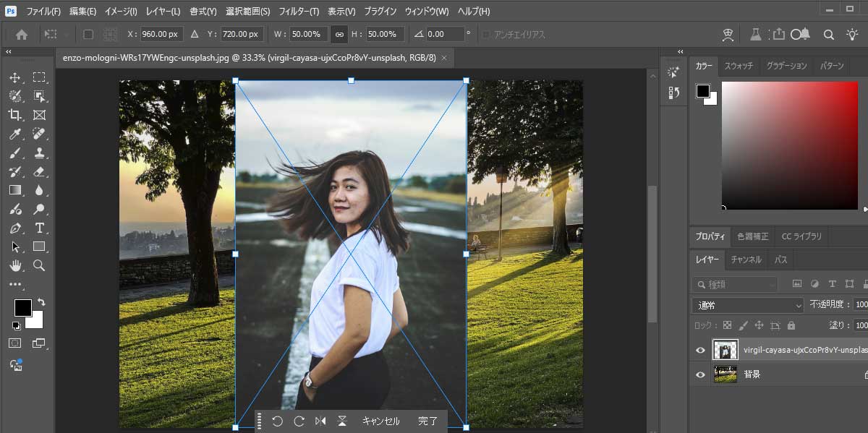This screenshot has height=433, width=868.
Task: Select the Gradient tool
Action: pyautogui.click(x=14, y=190)
